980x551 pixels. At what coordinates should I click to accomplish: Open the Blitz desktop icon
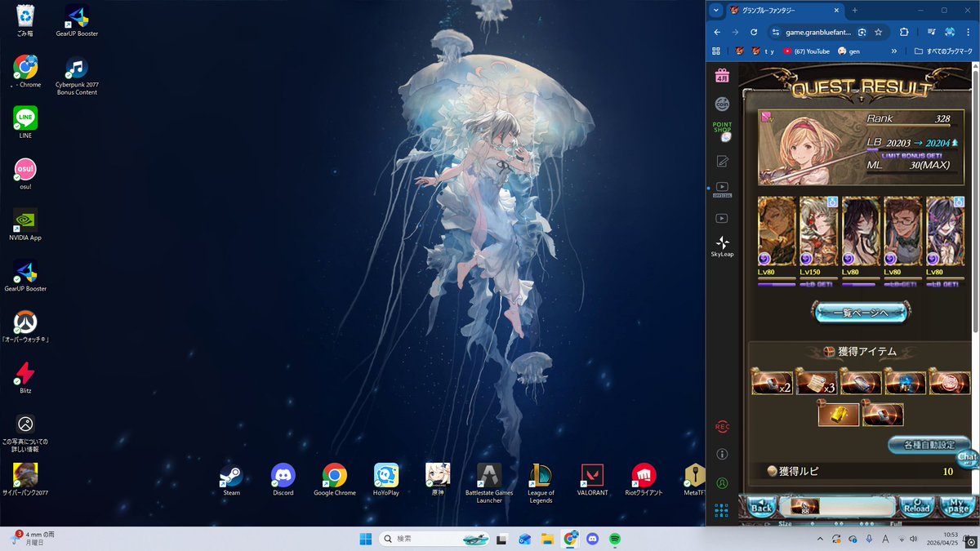[25, 378]
